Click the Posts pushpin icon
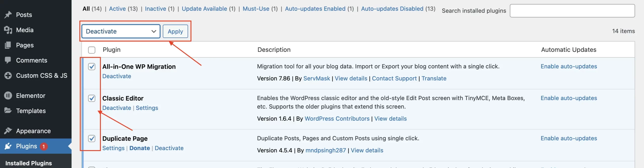This screenshot has width=644, height=168. pos(8,15)
